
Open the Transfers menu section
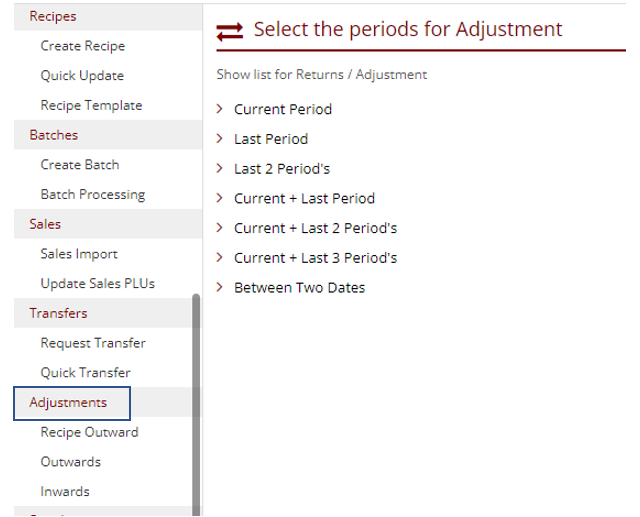(58, 313)
